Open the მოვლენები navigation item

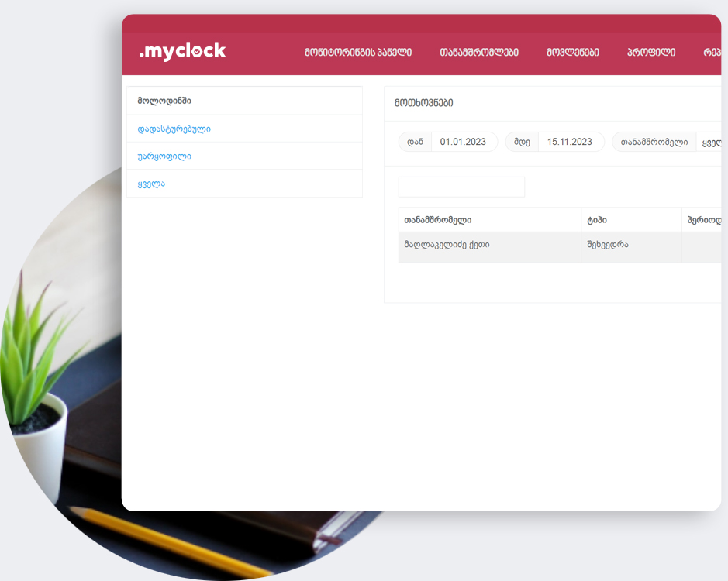tap(572, 53)
